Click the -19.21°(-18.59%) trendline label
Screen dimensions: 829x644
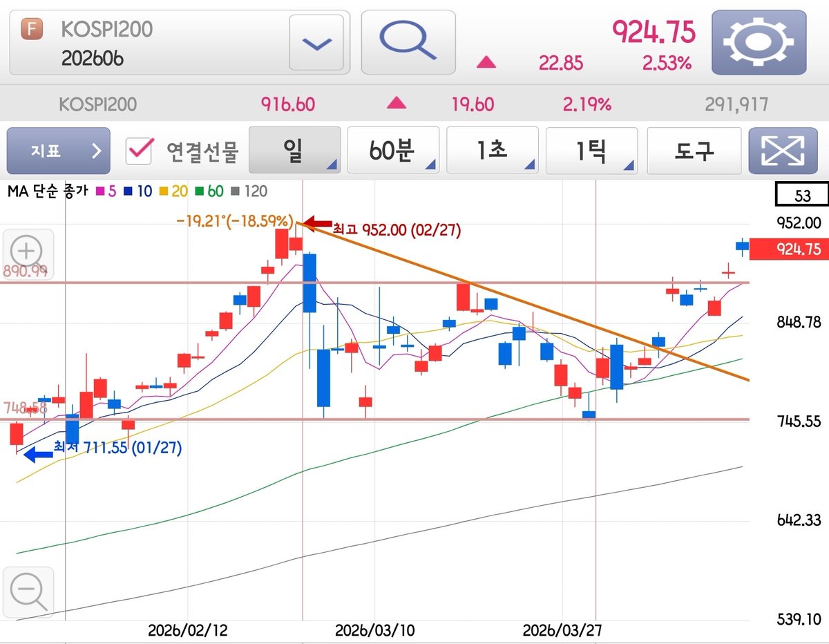236,221
